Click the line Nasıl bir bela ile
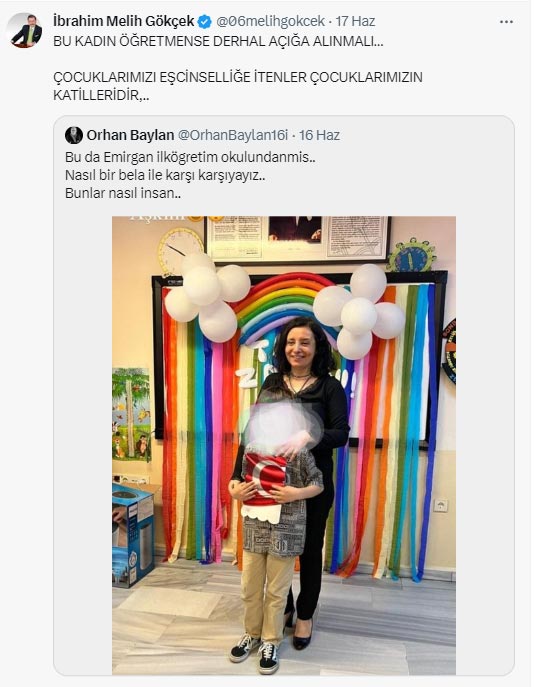Image resolution: width=535 pixels, height=687 pixels. [165, 175]
